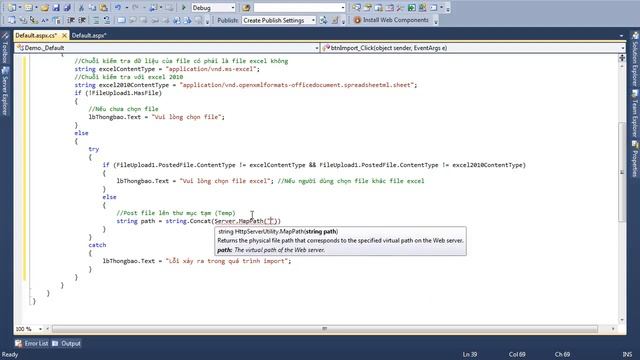Close the Default.aspx.cs tab
640x360 pixels.
[x=64, y=36]
